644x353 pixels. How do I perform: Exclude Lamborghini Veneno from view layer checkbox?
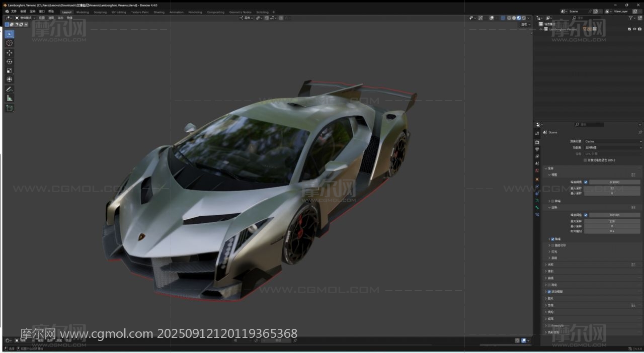click(629, 29)
